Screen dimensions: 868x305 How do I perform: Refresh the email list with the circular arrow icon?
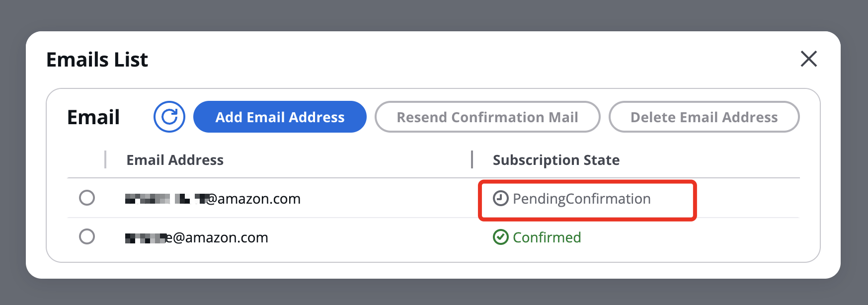coord(169,117)
